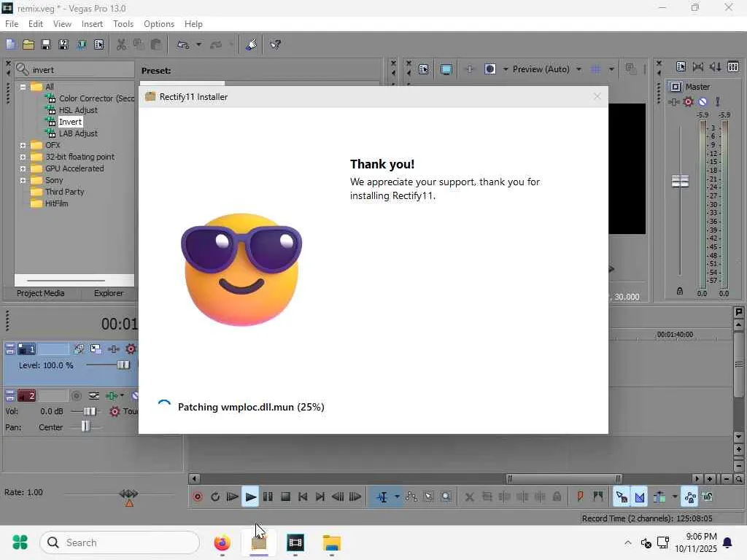Adjust audio track 2 Vol slider
Image resolution: width=747 pixels, height=560 pixels.
click(x=90, y=411)
